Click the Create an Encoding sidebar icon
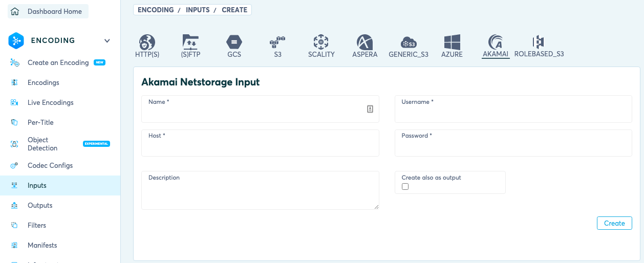 (x=15, y=62)
